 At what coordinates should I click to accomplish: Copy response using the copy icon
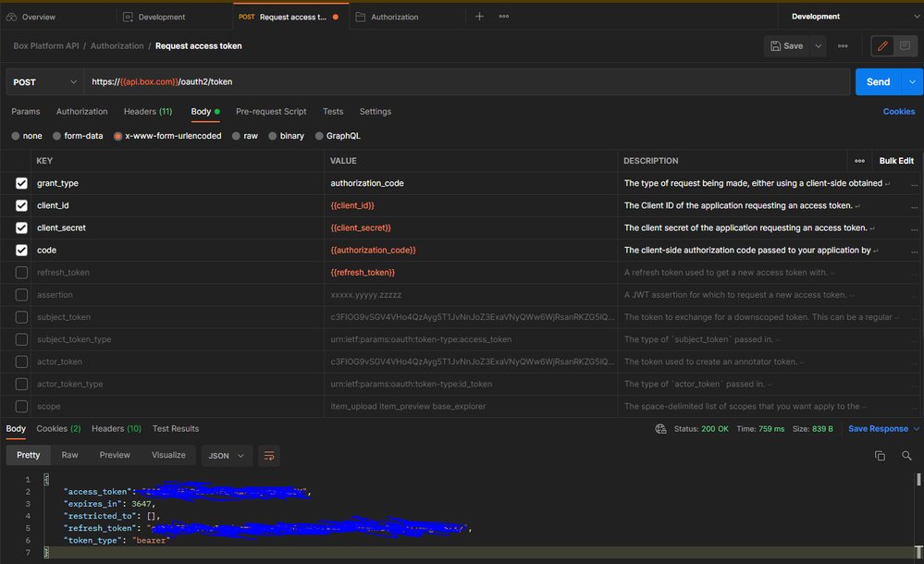[x=880, y=456]
